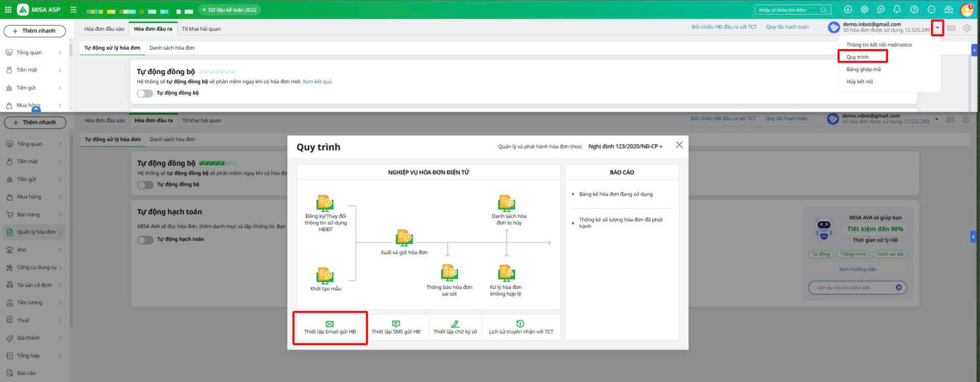The height and width of the screenshot is (382, 980).
Task: Open the app grid launcher icon
Action: (x=8, y=10)
